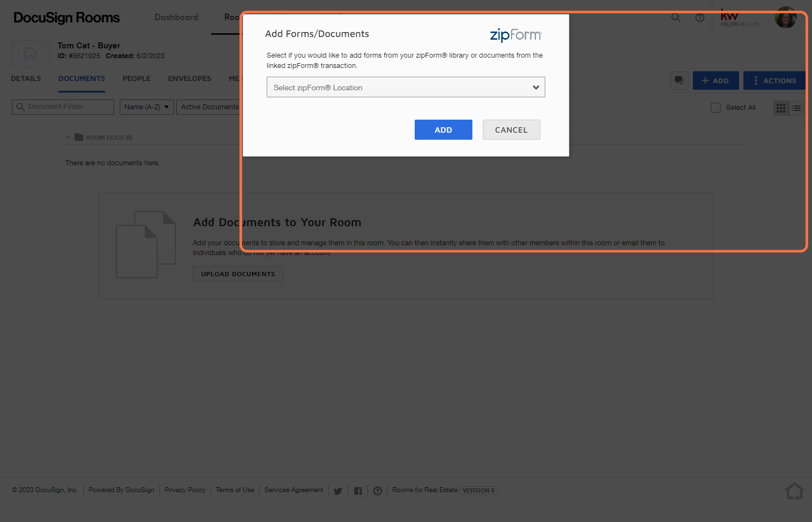
Task: Click the Document Finder search field
Action: coord(63,107)
